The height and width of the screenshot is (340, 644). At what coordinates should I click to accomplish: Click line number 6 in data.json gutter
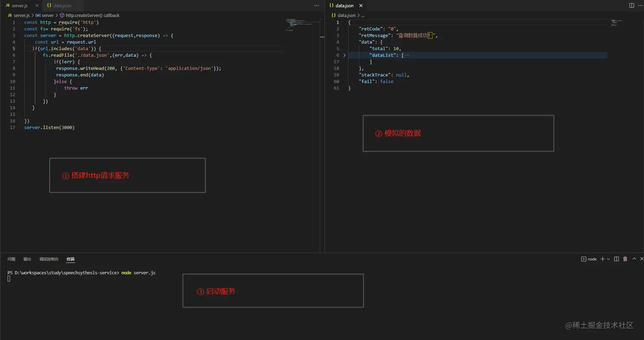338,55
